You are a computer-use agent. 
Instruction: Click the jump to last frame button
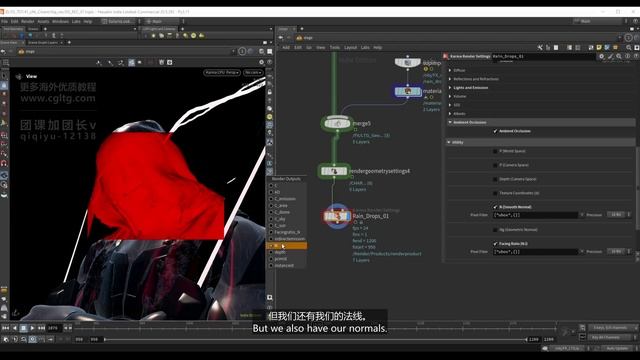(42, 328)
